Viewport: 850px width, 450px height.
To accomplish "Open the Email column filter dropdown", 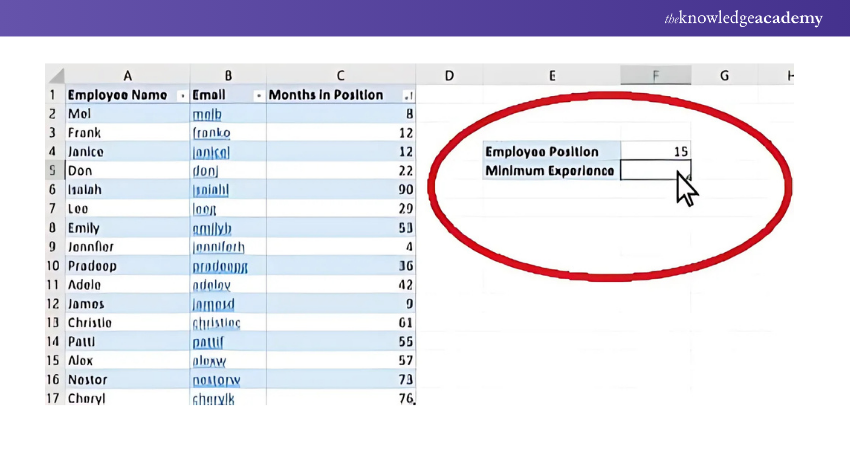I will pos(259,96).
